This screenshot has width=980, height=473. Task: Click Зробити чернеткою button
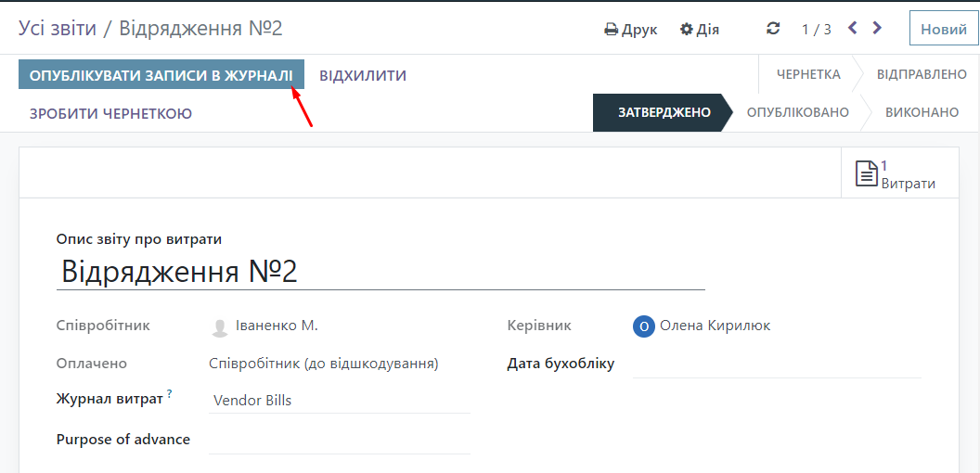110,113
